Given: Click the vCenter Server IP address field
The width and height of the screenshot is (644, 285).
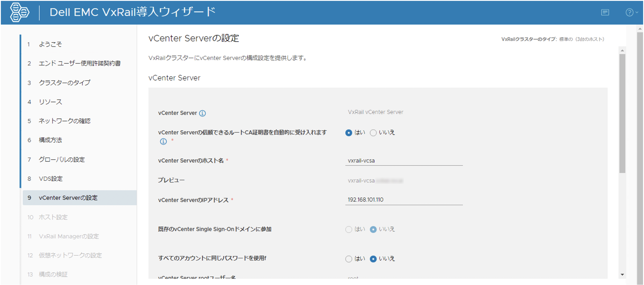Looking at the screenshot, I should click(403, 200).
